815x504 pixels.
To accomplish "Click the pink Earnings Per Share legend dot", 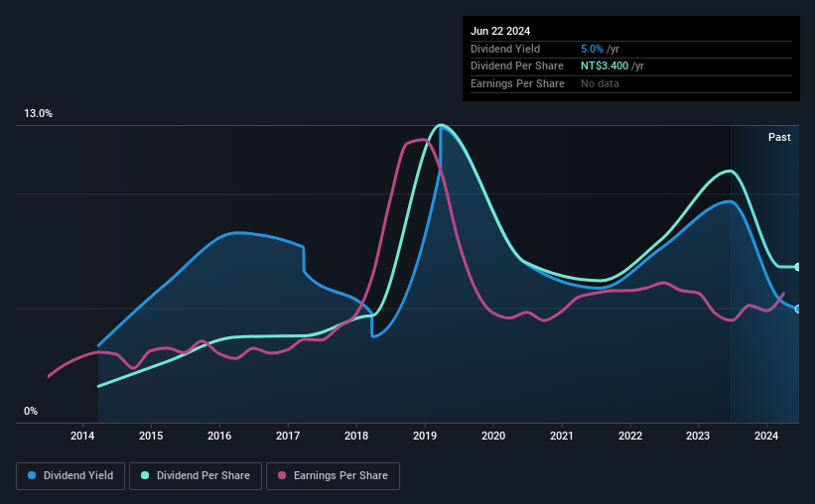I will [282, 475].
